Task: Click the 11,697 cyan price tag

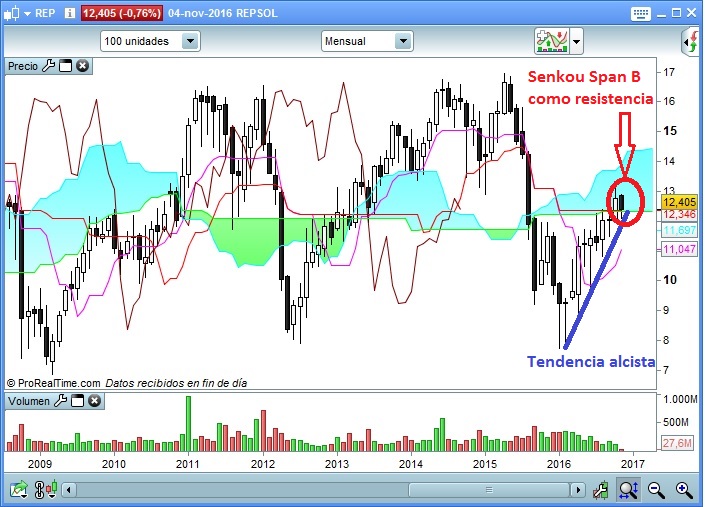Action: [679, 231]
